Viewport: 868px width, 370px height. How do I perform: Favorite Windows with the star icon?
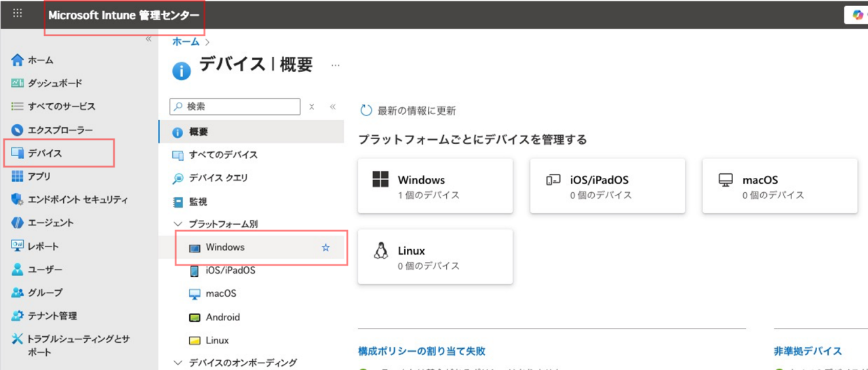coord(325,248)
